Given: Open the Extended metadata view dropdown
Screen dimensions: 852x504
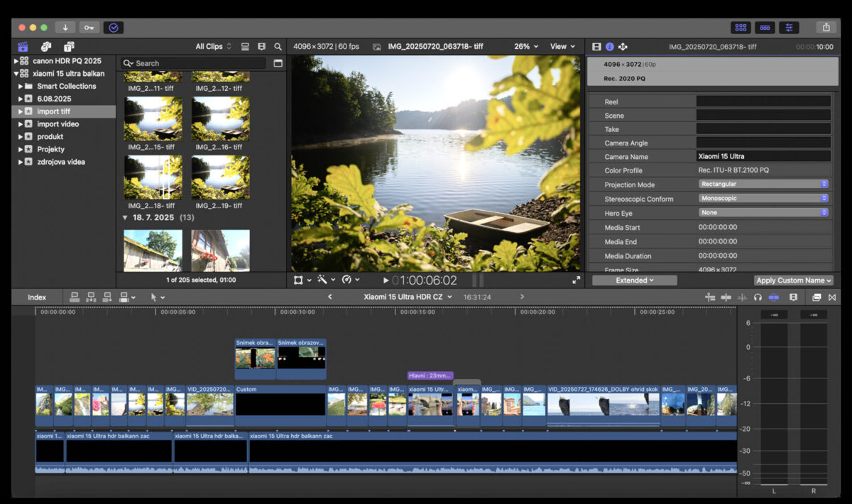Looking at the screenshot, I should pos(635,280).
